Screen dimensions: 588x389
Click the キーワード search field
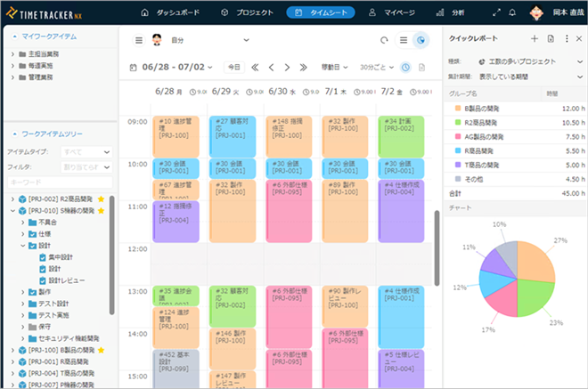(59, 182)
